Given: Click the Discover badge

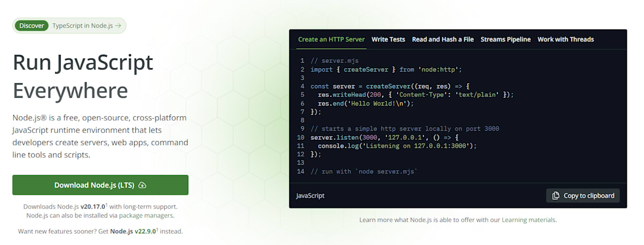Looking at the screenshot, I should pyautogui.click(x=32, y=25).
